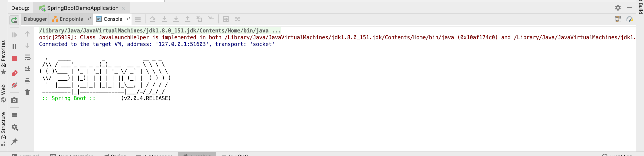Print the console output
Viewport: 644px width, 156px height.
pos(27,80)
